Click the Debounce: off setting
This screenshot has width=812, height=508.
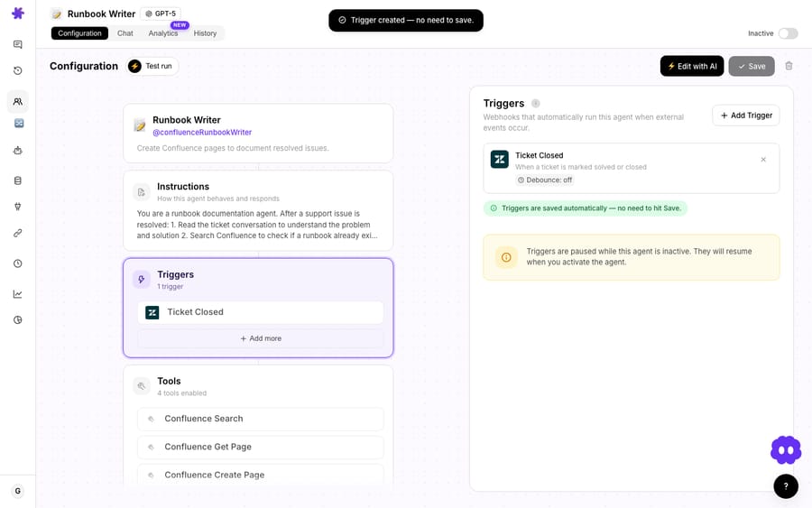[545, 180]
